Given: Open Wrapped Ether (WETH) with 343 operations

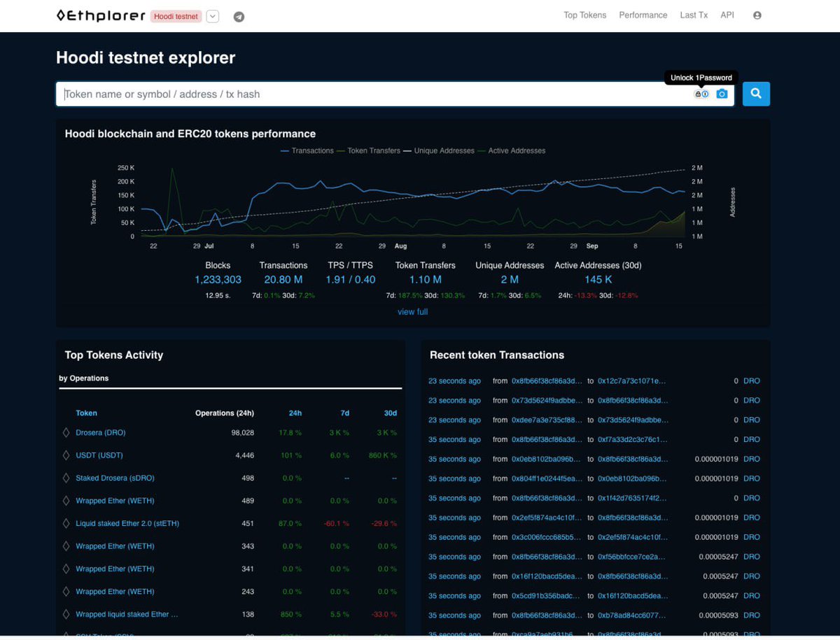Looking at the screenshot, I should tap(115, 546).
